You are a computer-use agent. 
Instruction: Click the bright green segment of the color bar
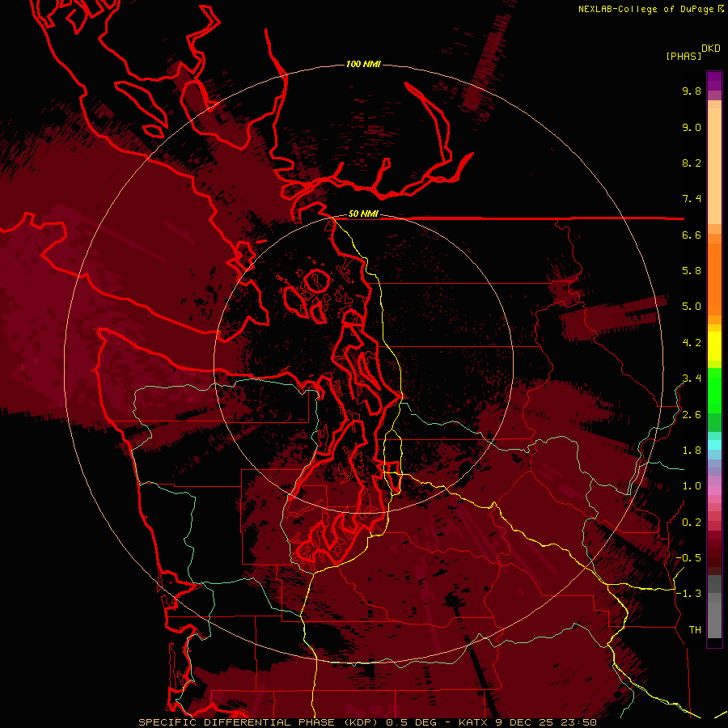pos(714,391)
